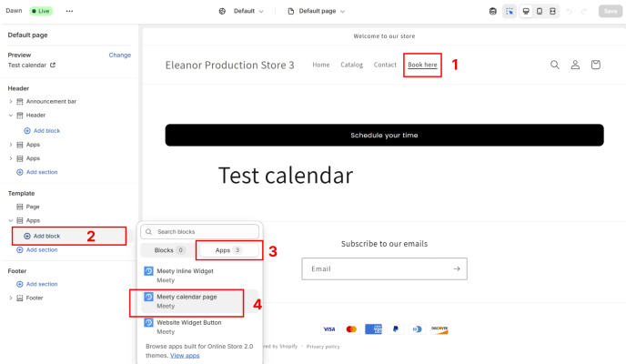Switch to mobile preview mode
The height and width of the screenshot is (364, 626).
(x=540, y=11)
